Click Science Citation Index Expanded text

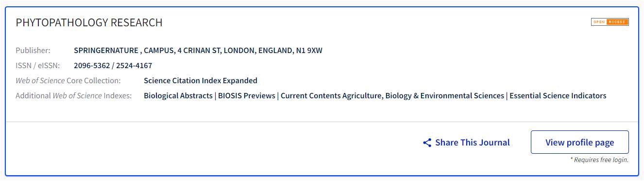(201, 81)
